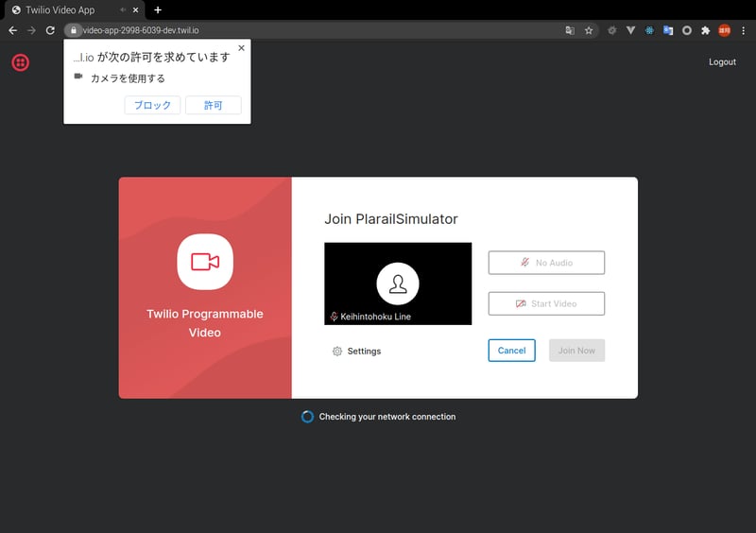Go back with browser back arrow

(x=13, y=30)
